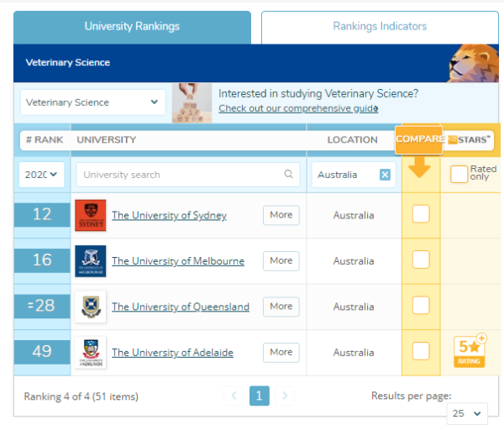Go to next results page arrow
This screenshot has height=425, width=504.
pyautogui.click(x=285, y=396)
